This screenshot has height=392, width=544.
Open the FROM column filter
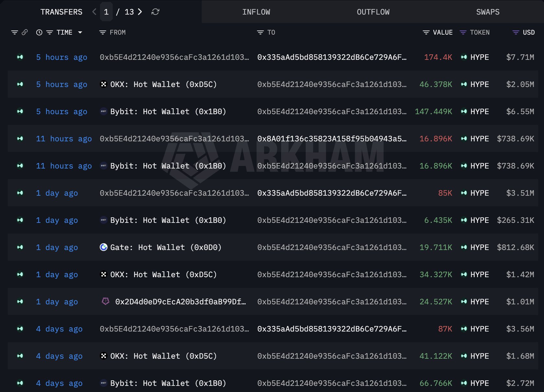coord(103,32)
